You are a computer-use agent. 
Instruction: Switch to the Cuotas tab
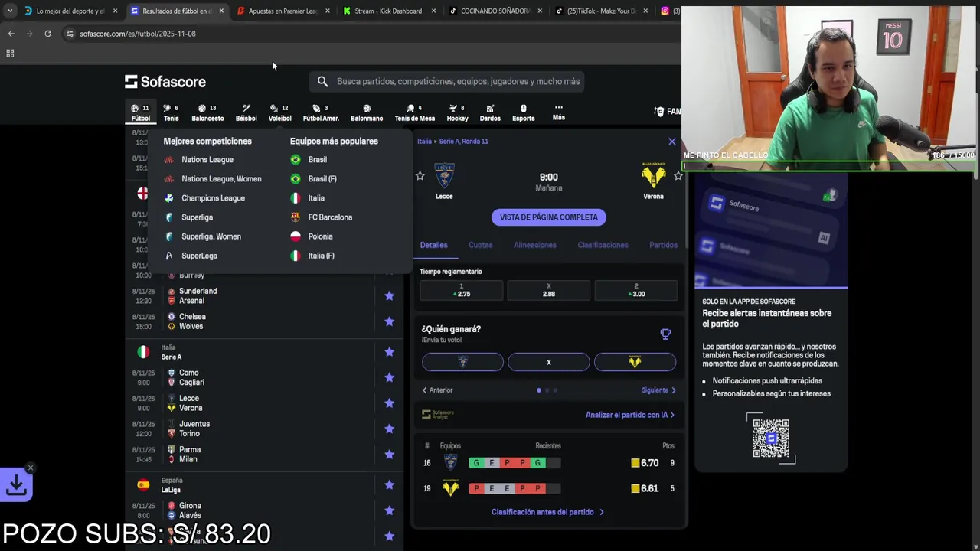pyautogui.click(x=481, y=245)
